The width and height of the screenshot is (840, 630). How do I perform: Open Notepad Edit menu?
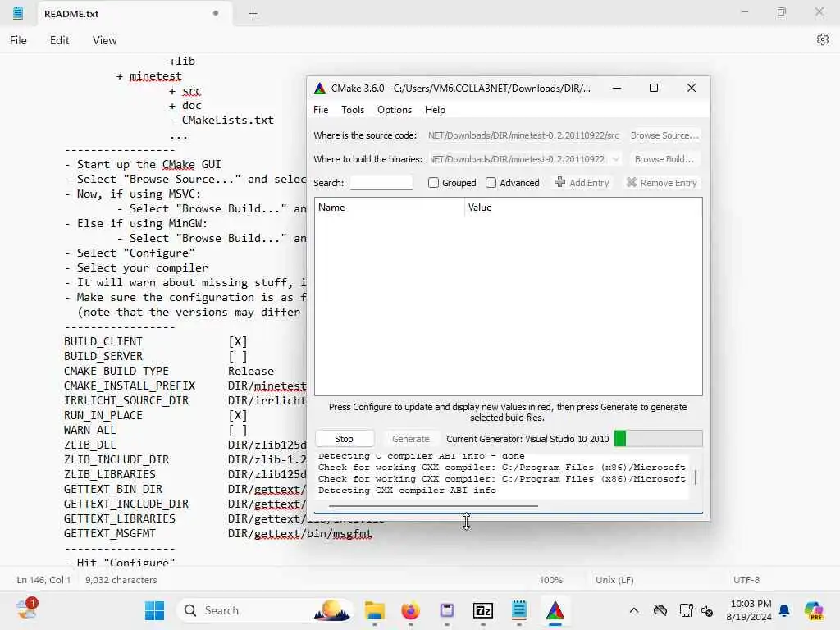point(59,40)
